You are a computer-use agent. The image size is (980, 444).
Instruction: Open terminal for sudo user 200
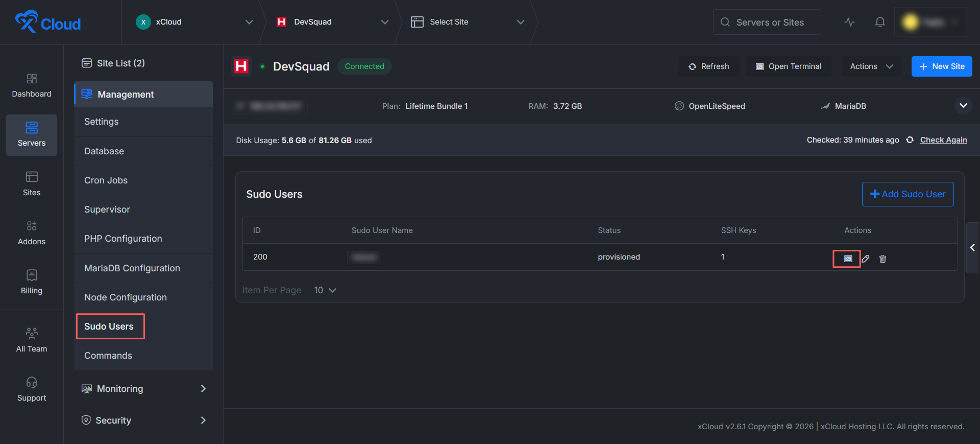coord(848,259)
